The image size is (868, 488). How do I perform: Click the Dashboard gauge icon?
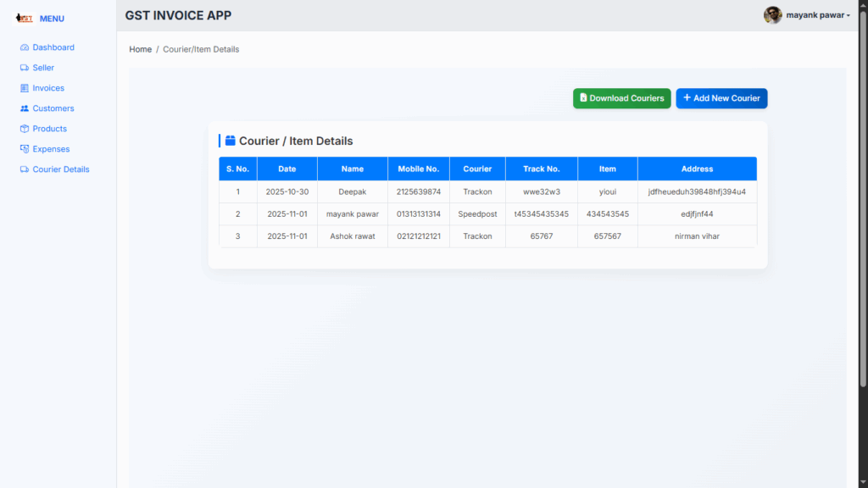pos(25,47)
